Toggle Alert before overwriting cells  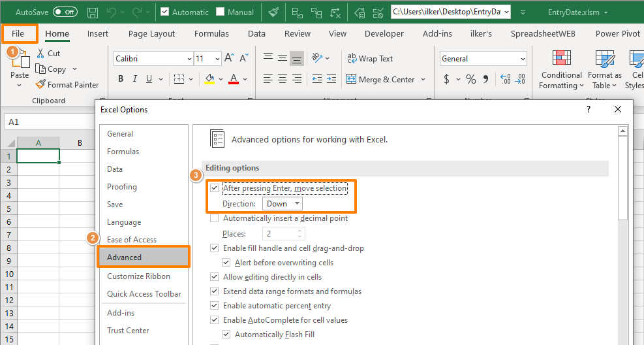[226, 263]
